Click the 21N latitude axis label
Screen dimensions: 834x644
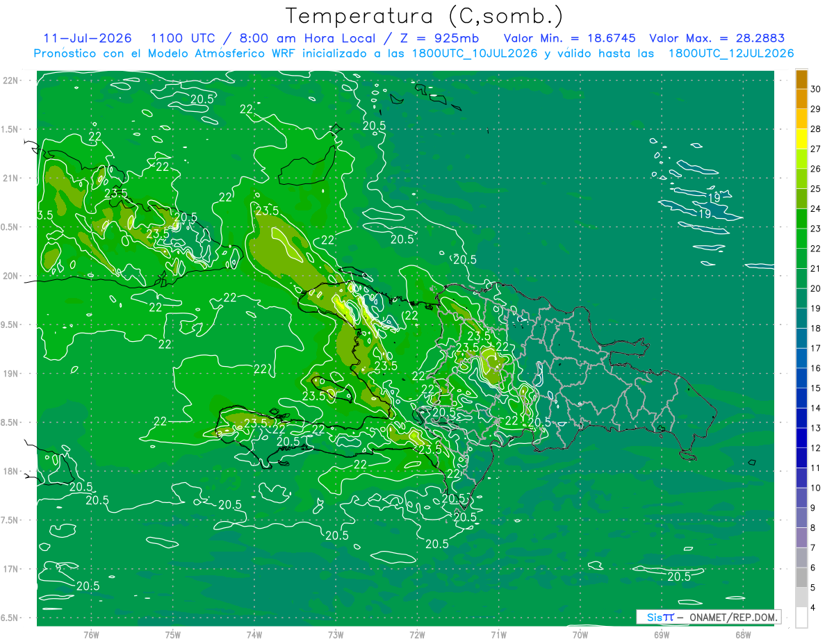tap(10, 178)
